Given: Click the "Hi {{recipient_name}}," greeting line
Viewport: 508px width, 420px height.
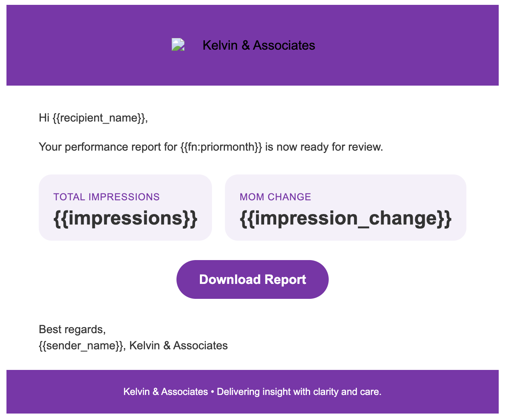Looking at the screenshot, I should click(93, 118).
